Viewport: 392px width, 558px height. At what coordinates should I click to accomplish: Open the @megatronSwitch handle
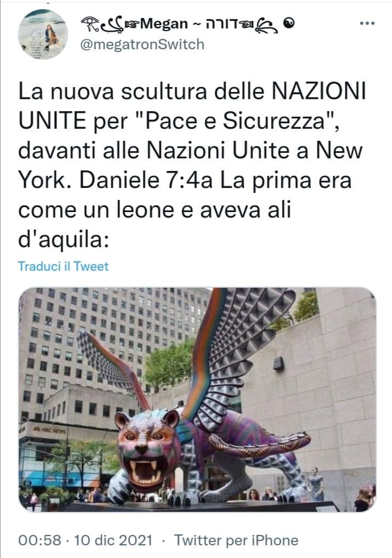tap(142, 45)
